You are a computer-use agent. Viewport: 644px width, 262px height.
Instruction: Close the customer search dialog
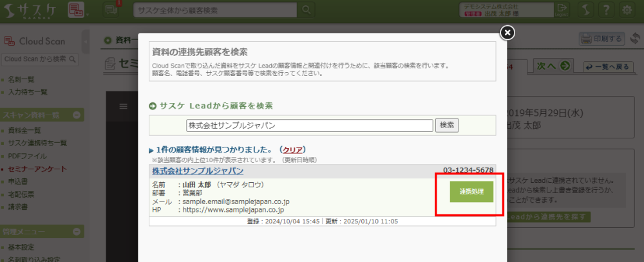click(507, 32)
